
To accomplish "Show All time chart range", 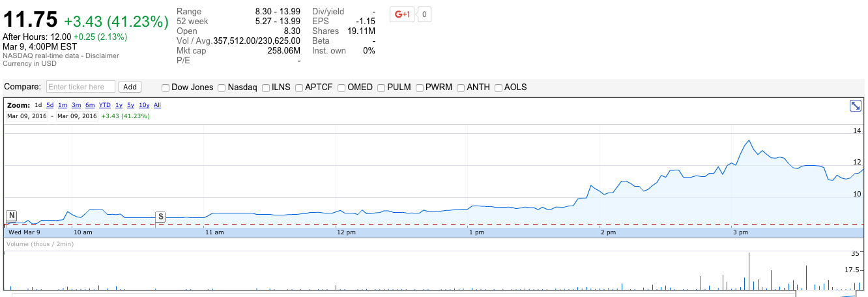I will 157,105.
